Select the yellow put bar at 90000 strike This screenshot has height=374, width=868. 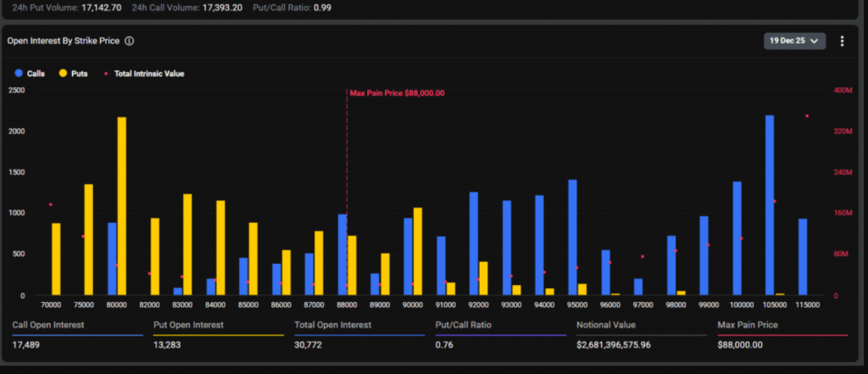pyautogui.click(x=417, y=251)
